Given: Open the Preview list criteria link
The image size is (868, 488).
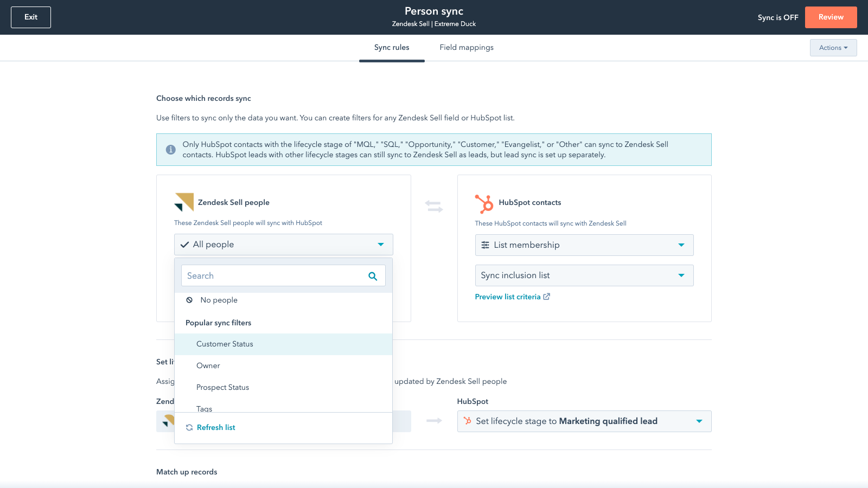Looking at the screenshot, I should [507, 297].
